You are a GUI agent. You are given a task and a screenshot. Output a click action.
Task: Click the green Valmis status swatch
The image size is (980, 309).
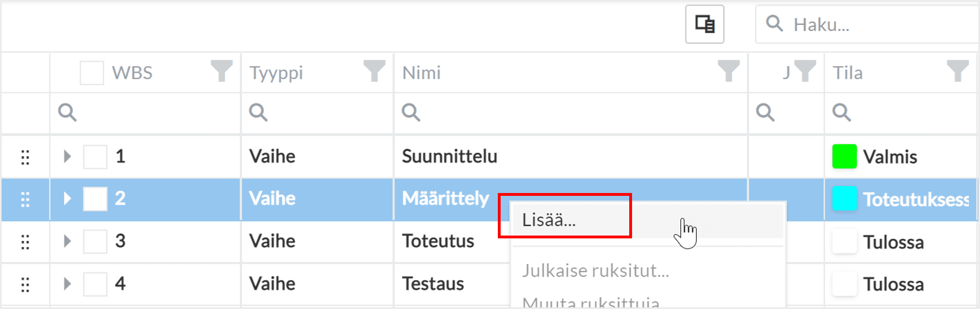pyautogui.click(x=844, y=157)
